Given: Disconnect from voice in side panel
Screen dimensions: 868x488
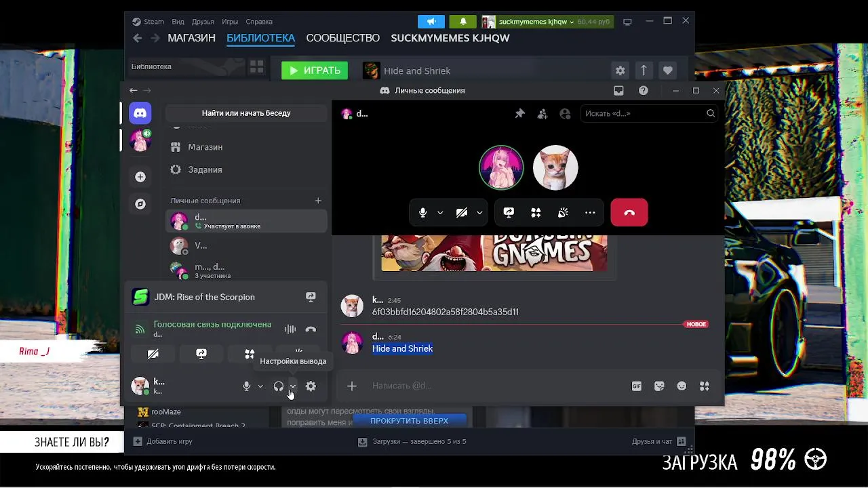Looking at the screenshot, I should click(311, 329).
